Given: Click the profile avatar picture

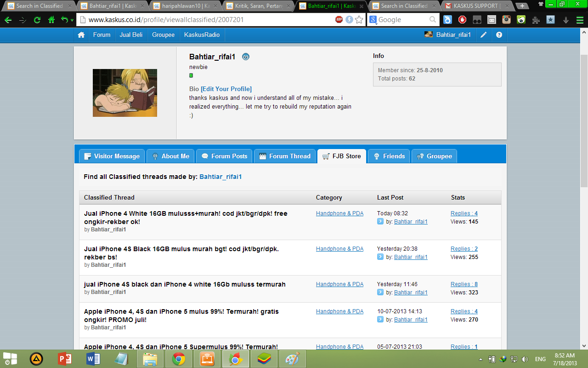Looking at the screenshot, I should (x=125, y=93).
